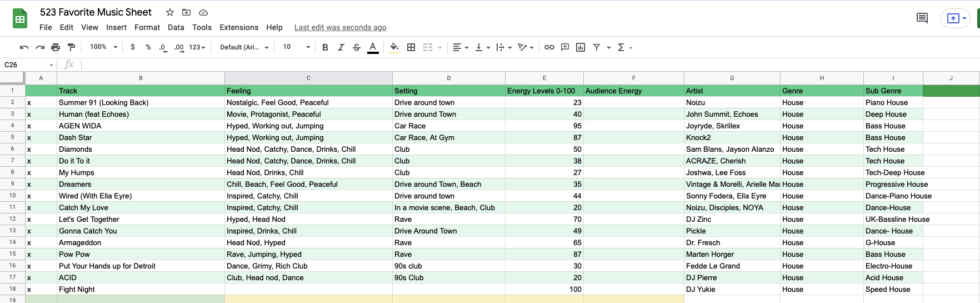
Task: Open the zoom 100% dropdown
Action: coord(104,47)
